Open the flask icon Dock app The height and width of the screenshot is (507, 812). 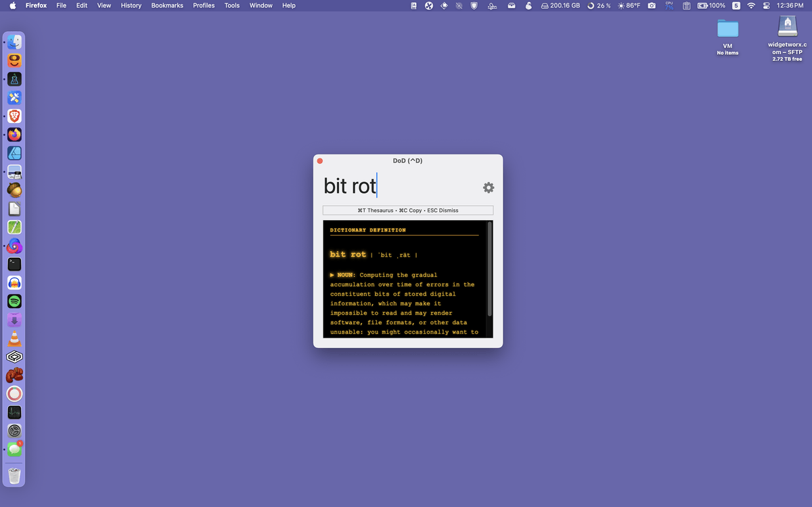[x=14, y=79]
